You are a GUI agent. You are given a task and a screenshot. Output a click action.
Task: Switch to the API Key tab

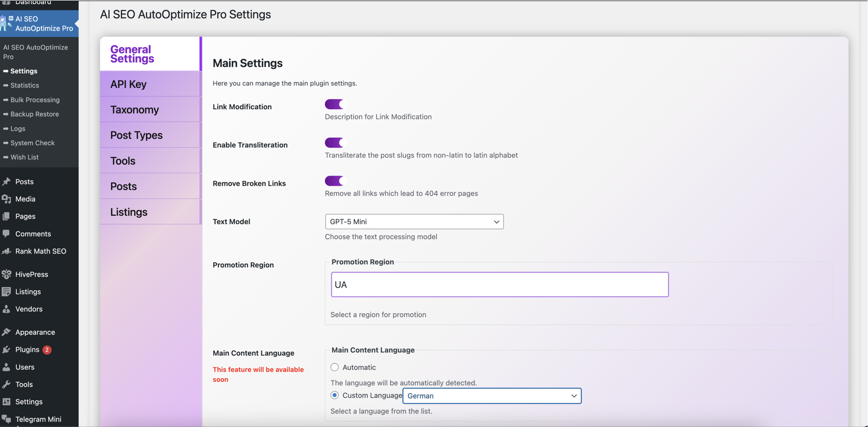pos(151,84)
